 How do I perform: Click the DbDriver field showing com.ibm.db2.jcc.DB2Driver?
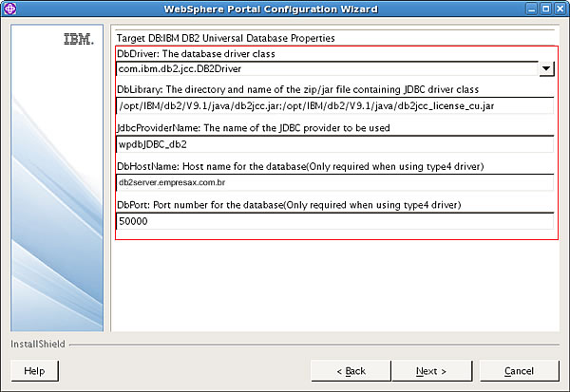click(327, 68)
